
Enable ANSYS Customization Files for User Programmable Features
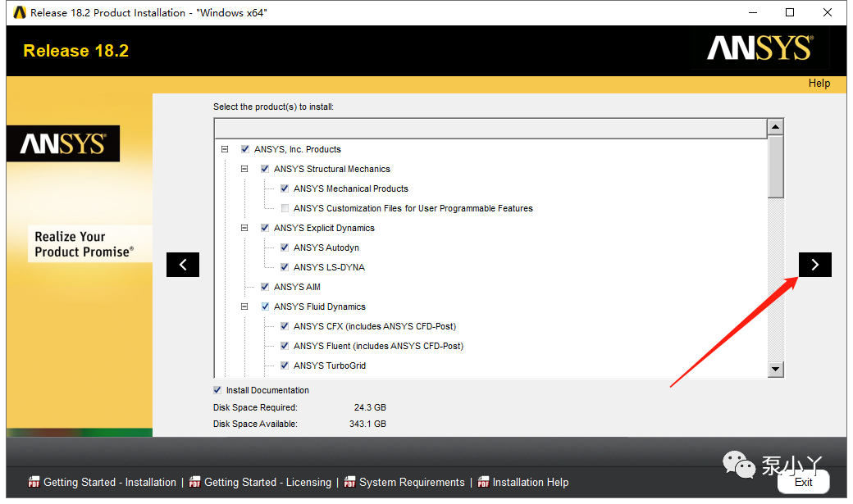[x=285, y=208]
